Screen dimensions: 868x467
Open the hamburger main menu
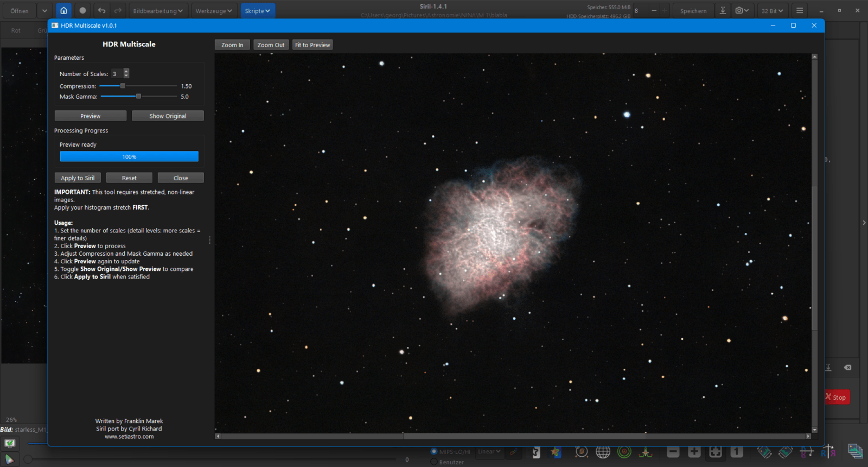pyautogui.click(x=799, y=10)
